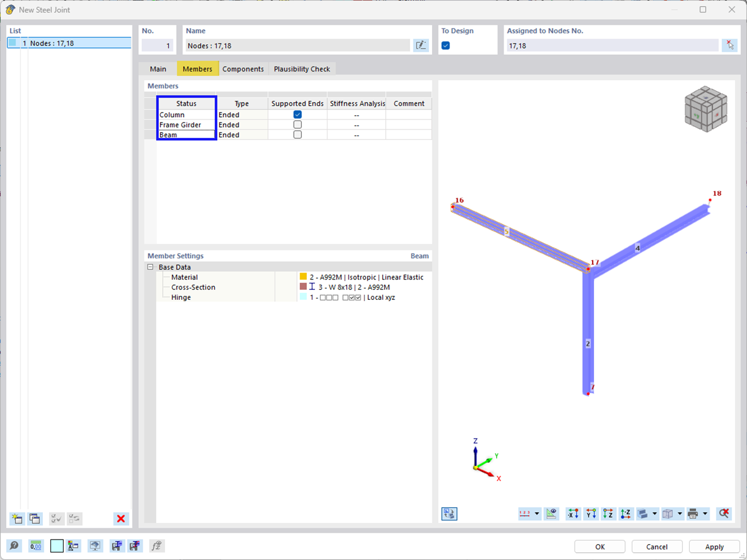Uncheck the To Design checkbox
Screen dimensions: 747x560
pyautogui.click(x=446, y=45)
